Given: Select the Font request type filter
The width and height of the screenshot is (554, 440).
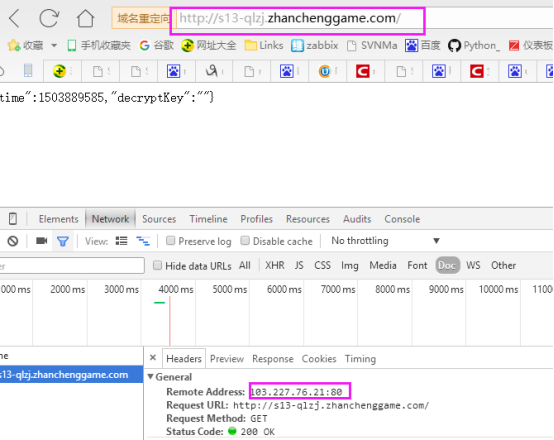Looking at the screenshot, I should (417, 265).
